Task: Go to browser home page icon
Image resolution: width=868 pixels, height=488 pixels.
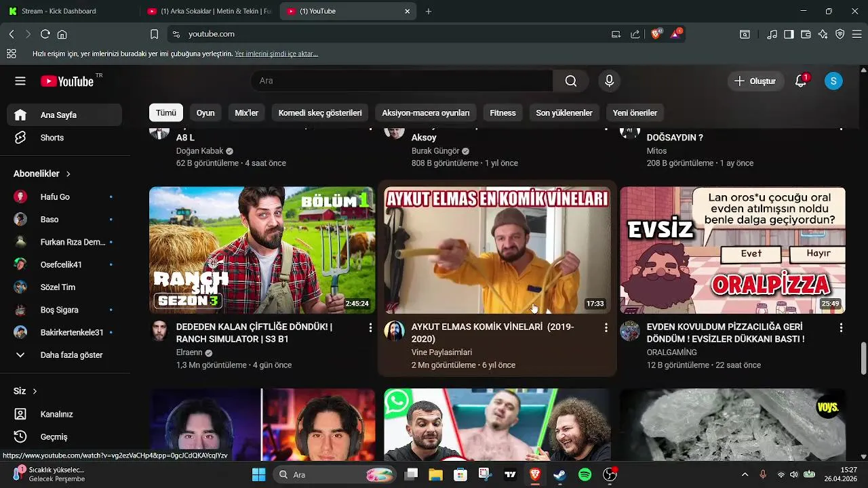Action: (62, 34)
